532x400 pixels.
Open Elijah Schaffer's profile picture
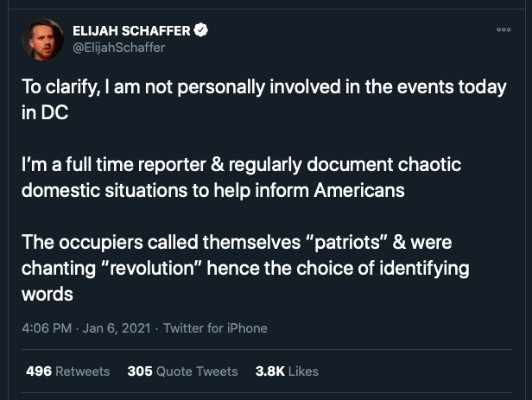(42, 40)
